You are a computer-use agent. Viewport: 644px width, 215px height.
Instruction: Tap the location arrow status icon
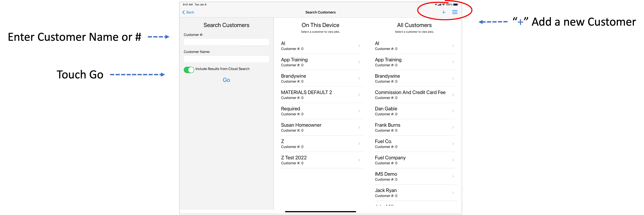pos(436,4)
